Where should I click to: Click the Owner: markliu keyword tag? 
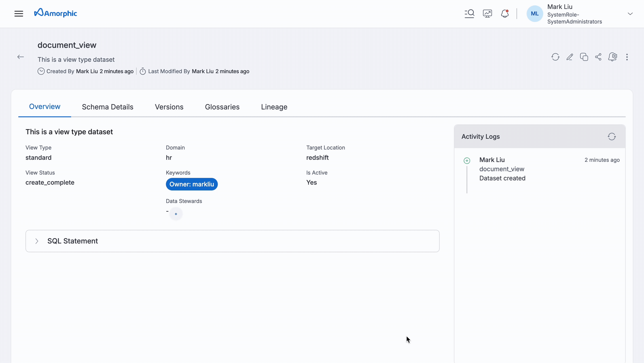coord(191,184)
